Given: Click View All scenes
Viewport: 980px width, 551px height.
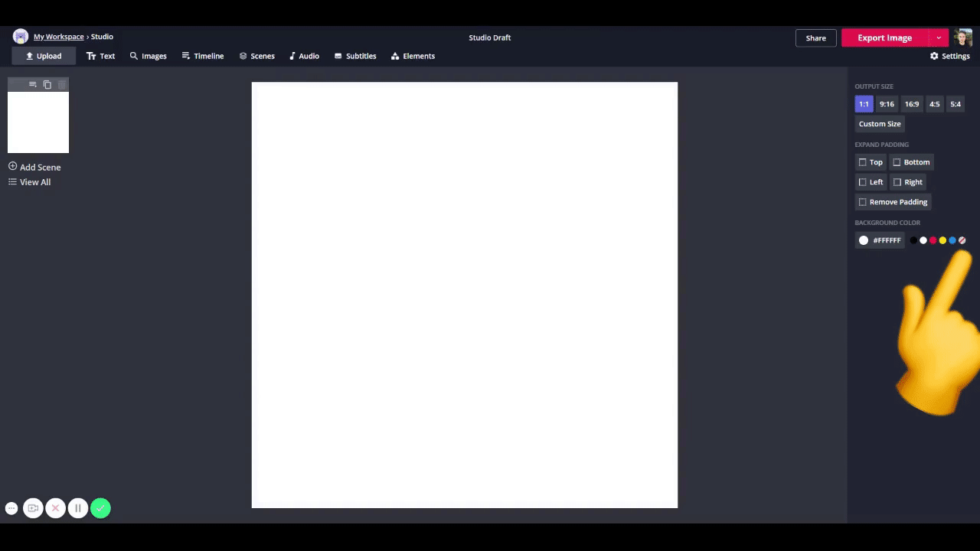Looking at the screenshot, I should click(x=30, y=182).
